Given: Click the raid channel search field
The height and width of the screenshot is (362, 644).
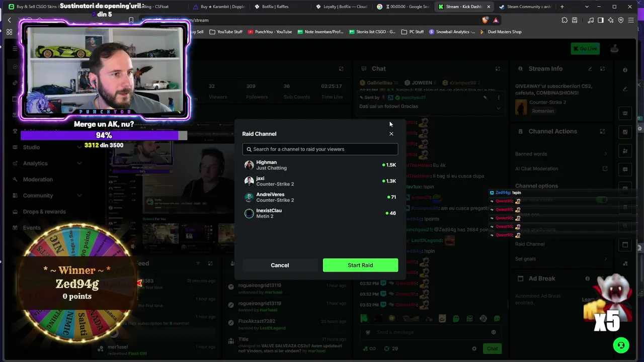Looking at the screenshot, I should (x=320, y=149).
